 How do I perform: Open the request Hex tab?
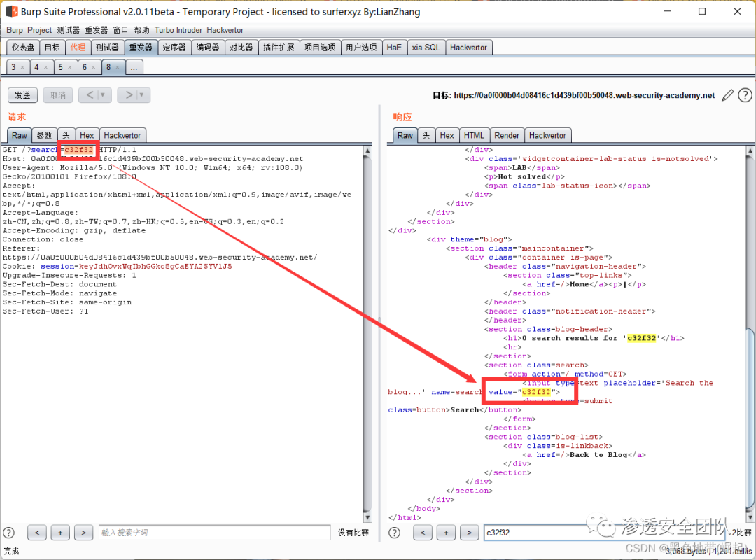point(87,136)
